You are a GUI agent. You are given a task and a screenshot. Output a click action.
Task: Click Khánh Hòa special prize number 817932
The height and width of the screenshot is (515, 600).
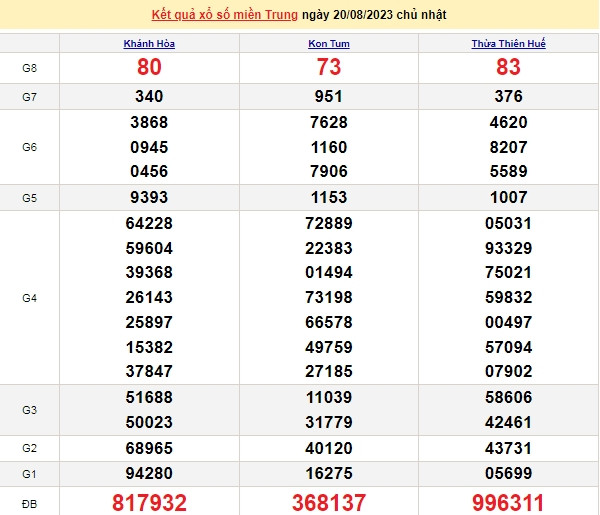pyautogui.click(x=149, y=502)
